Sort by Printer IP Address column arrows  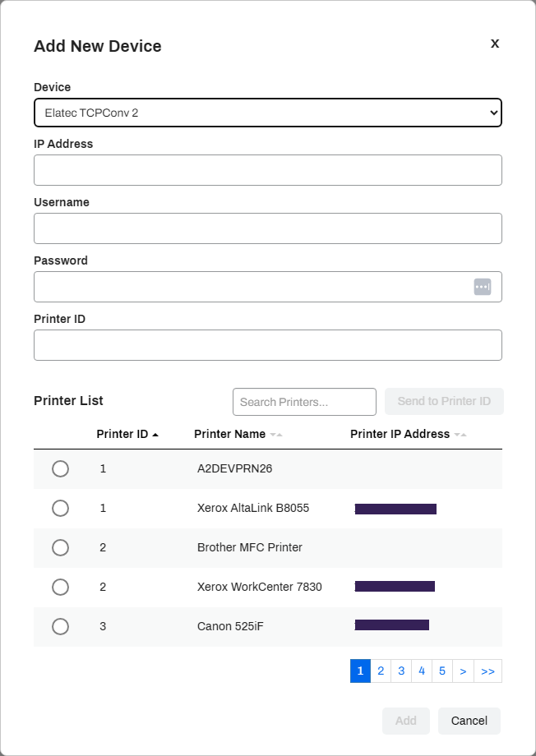click(460, 435)
